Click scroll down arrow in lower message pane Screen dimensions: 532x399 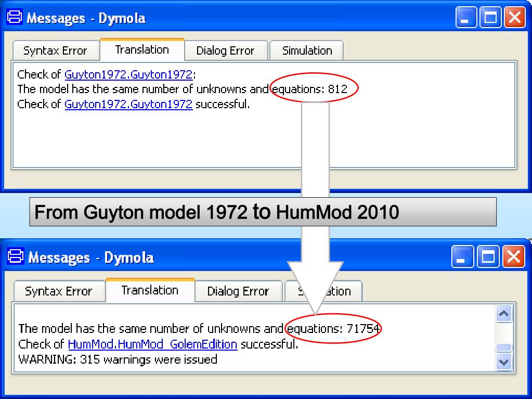point(504,362)
